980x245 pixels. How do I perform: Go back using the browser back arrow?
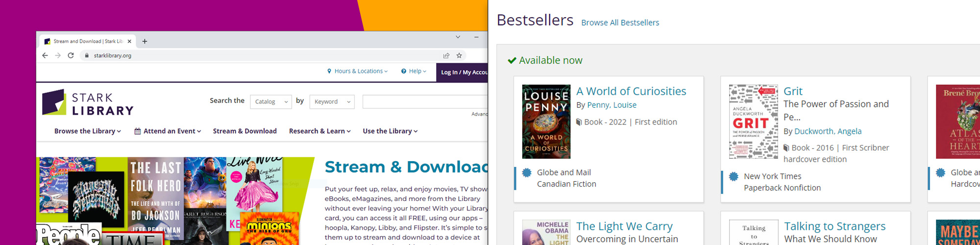click(45, 55)
